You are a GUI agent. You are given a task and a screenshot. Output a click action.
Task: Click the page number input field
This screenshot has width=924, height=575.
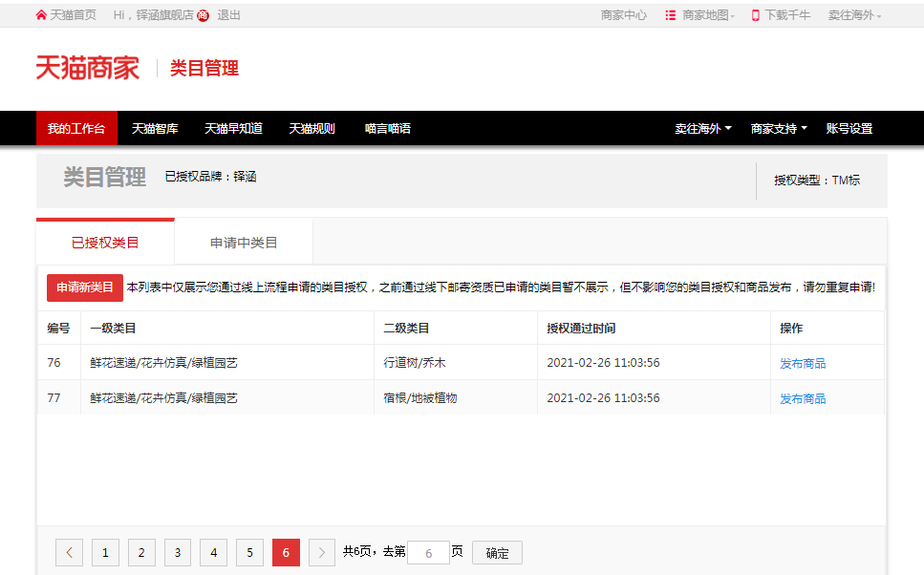coord(428,553)
